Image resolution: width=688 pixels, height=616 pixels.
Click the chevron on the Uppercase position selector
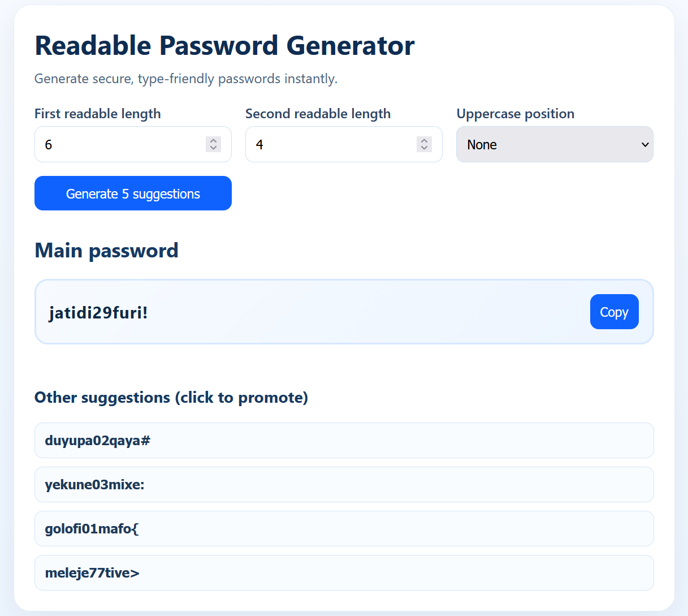point(644,144)
